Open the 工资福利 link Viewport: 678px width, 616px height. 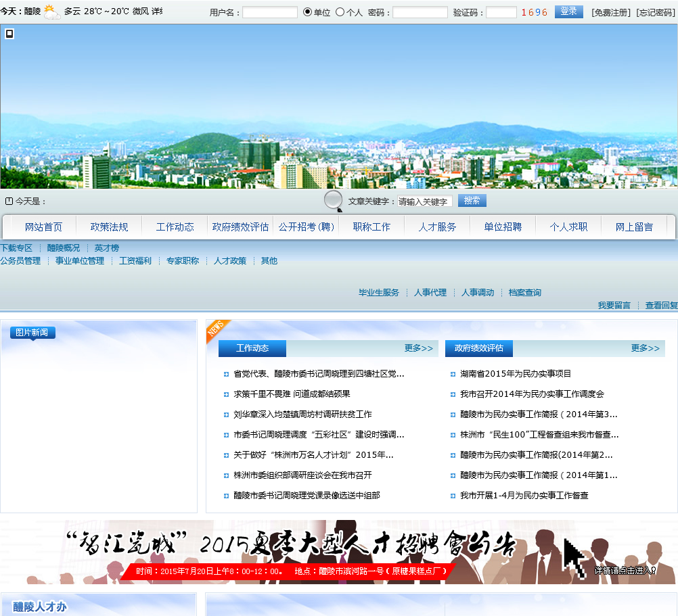[135, 261]
